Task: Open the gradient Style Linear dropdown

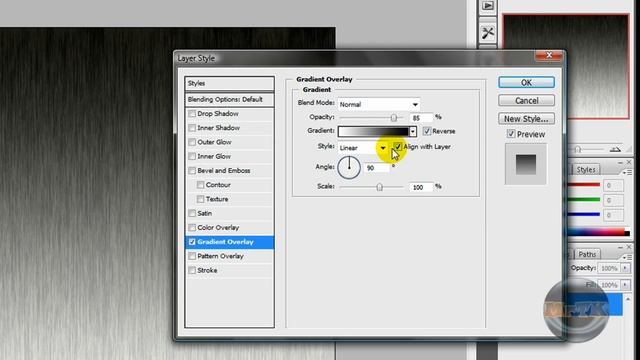Action: click(x=362, y=148)
